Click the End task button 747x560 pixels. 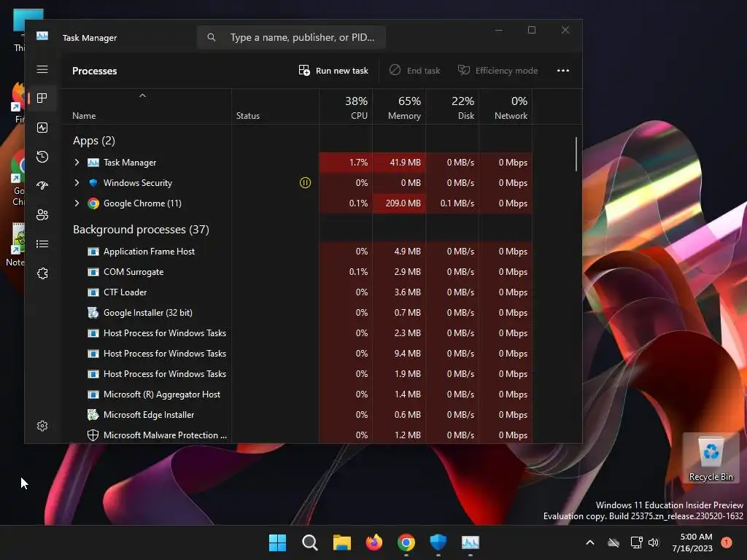415,71
